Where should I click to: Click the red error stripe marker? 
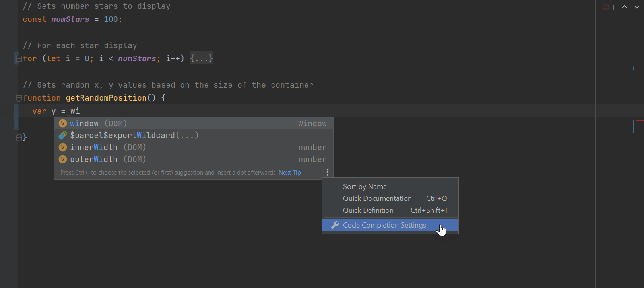coord(639,120)
